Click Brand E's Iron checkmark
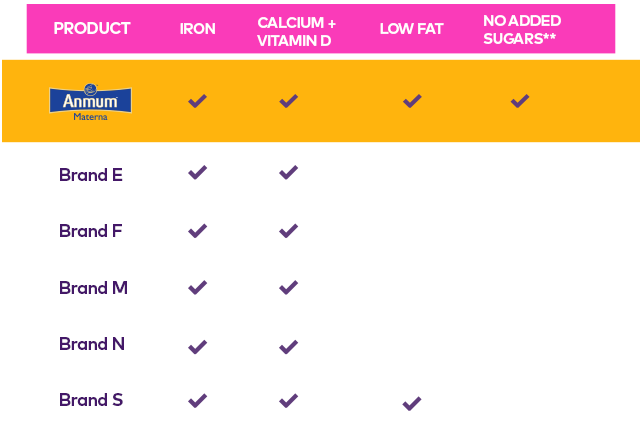This screenshot has width=640, height=430. click(198, 173)
